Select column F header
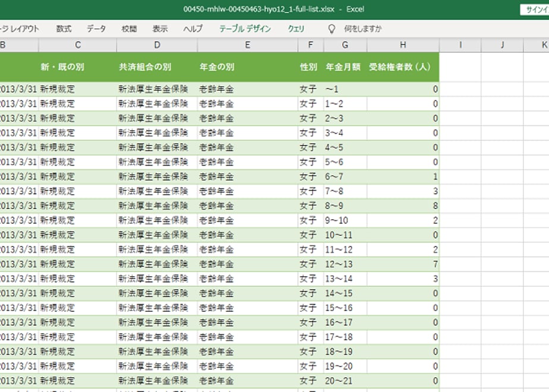The image size is (549, 392). tap(311, 45)
